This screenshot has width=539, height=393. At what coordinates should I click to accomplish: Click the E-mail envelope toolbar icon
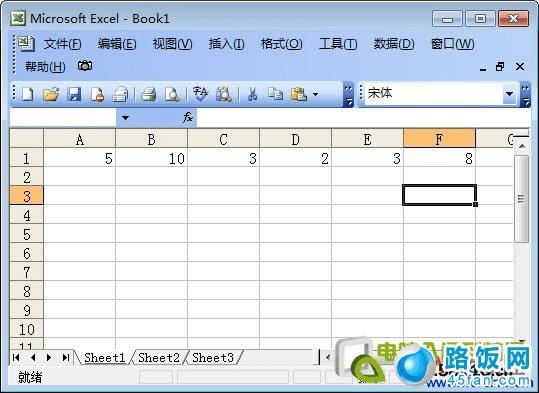(x=120, y=94)
